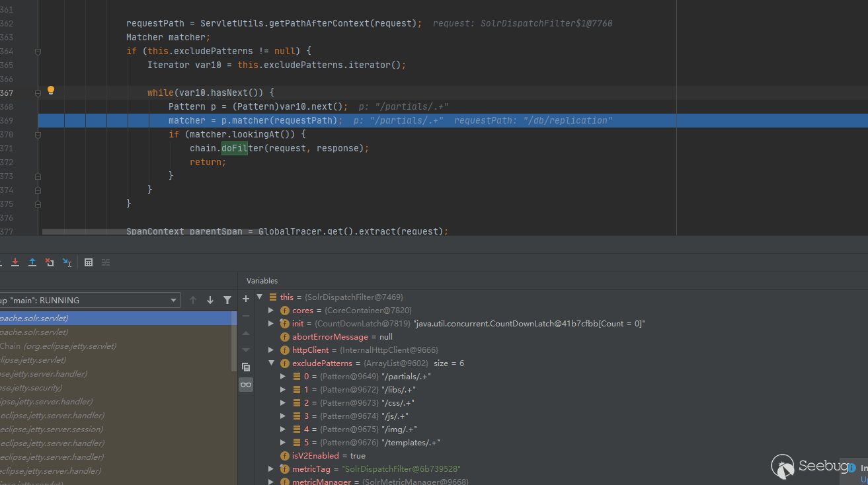Image resolution: width=868 pixels, height=485 pixels.
Task: Click the Step Out blue arrow icon
Action: point(32,262)
